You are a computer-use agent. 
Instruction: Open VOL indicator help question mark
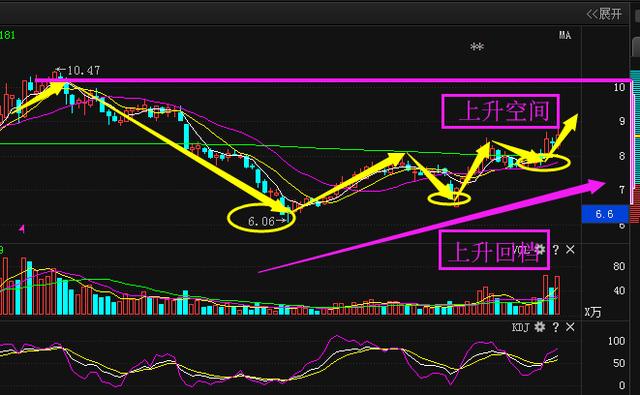[556, 249]
